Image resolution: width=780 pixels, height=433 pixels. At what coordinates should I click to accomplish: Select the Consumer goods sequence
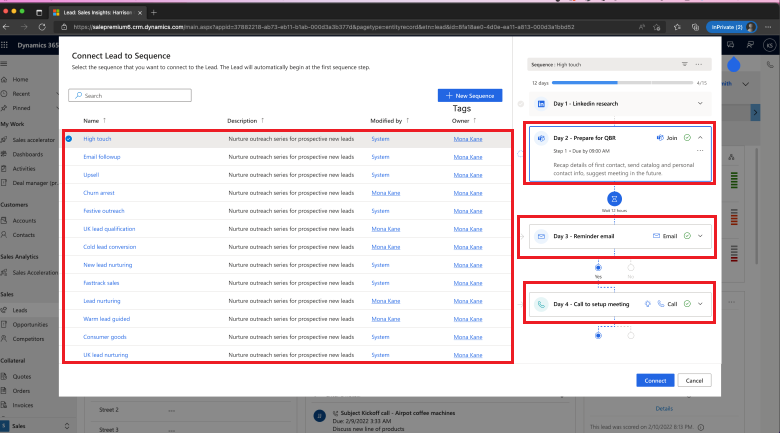pyautogui.click(x=104, y=337)
